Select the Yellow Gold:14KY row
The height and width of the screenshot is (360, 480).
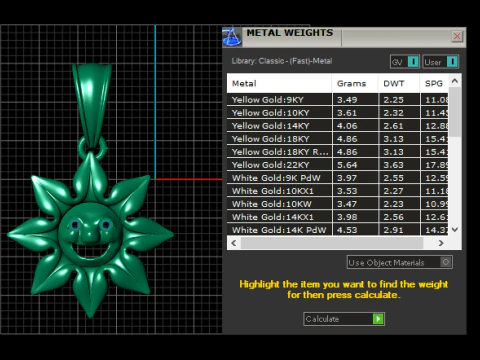[338, 126]
